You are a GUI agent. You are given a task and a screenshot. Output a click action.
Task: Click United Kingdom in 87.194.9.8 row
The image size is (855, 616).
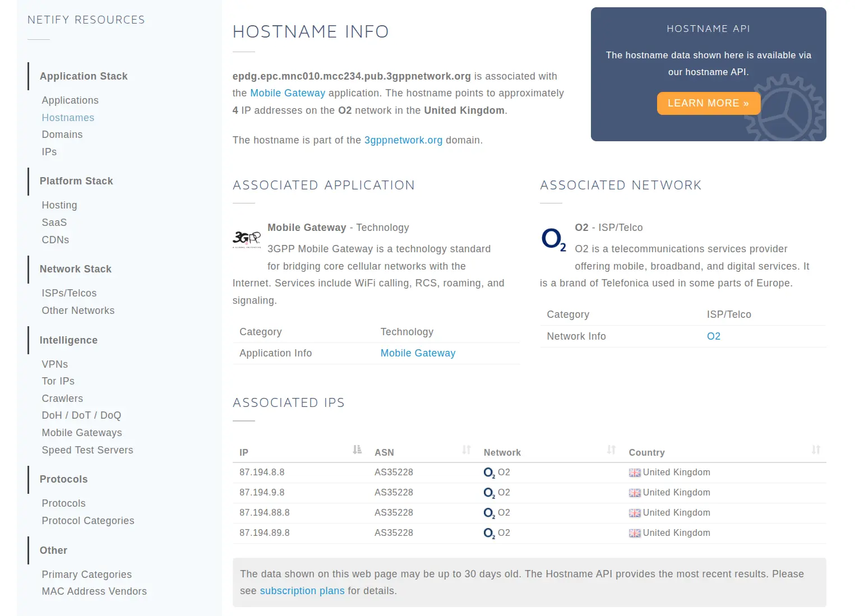pyautogui.click(x=677, y=493)
